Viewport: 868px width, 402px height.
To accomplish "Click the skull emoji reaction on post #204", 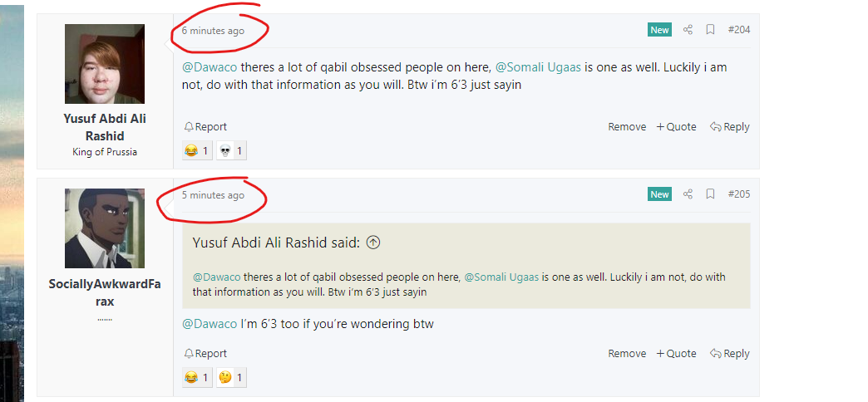I will click(x=231, y=150).
